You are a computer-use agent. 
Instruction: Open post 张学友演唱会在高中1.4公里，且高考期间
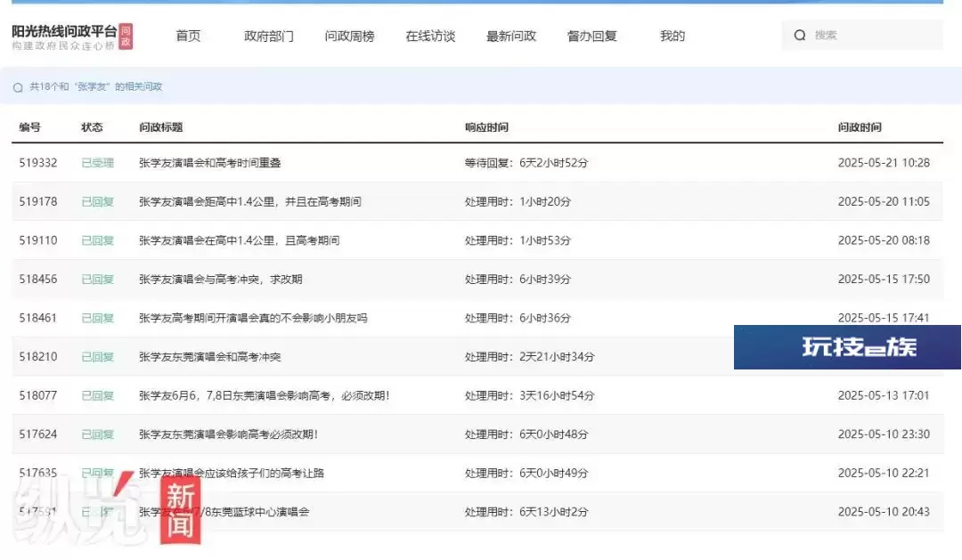(x=240, y=239)
